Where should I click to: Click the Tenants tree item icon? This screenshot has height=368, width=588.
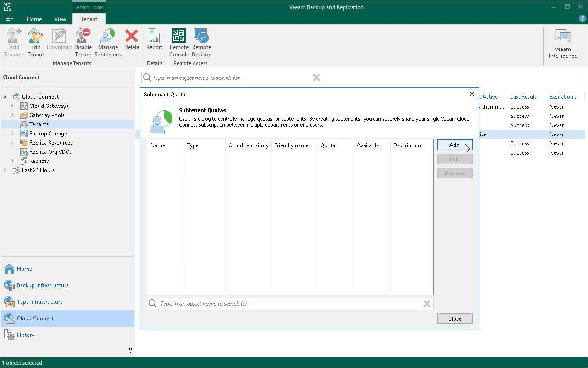[x=24, y=124]
